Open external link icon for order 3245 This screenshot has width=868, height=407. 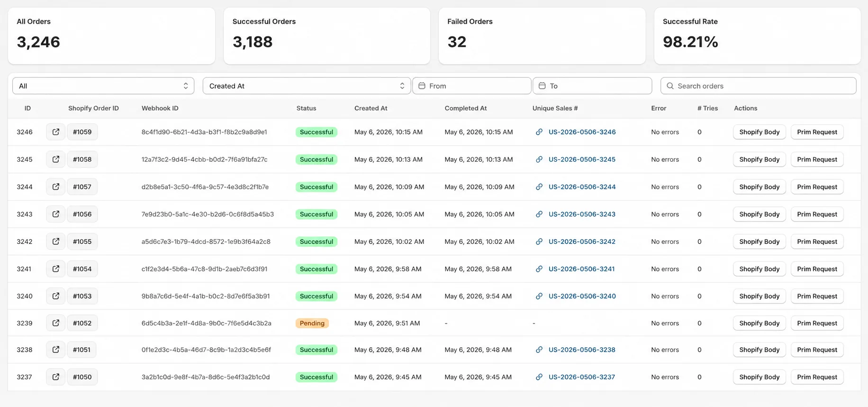55,159
